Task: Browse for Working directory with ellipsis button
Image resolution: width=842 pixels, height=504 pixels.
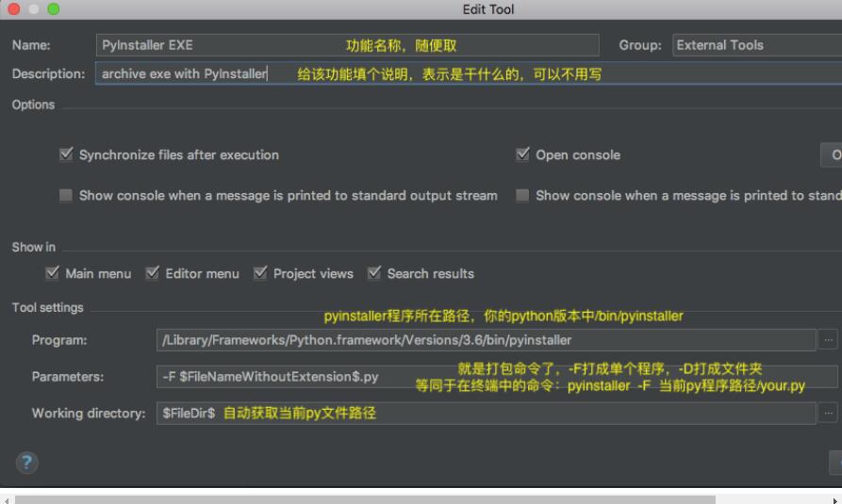Action: (828, 414)
